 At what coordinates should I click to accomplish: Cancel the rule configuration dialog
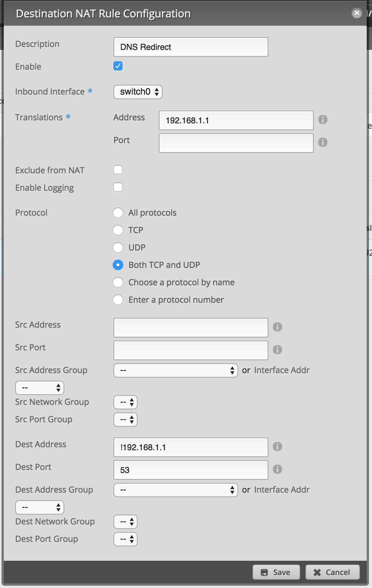(x=332, y=572)
